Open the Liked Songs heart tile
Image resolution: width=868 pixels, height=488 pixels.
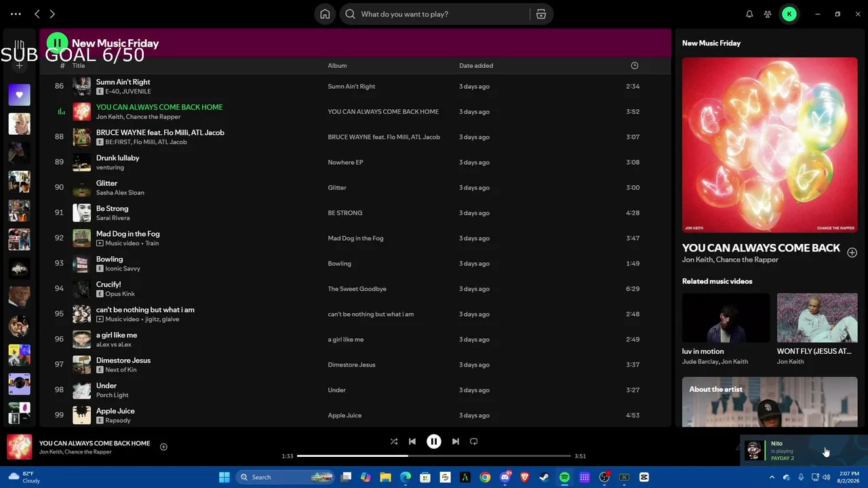(20, 95)
